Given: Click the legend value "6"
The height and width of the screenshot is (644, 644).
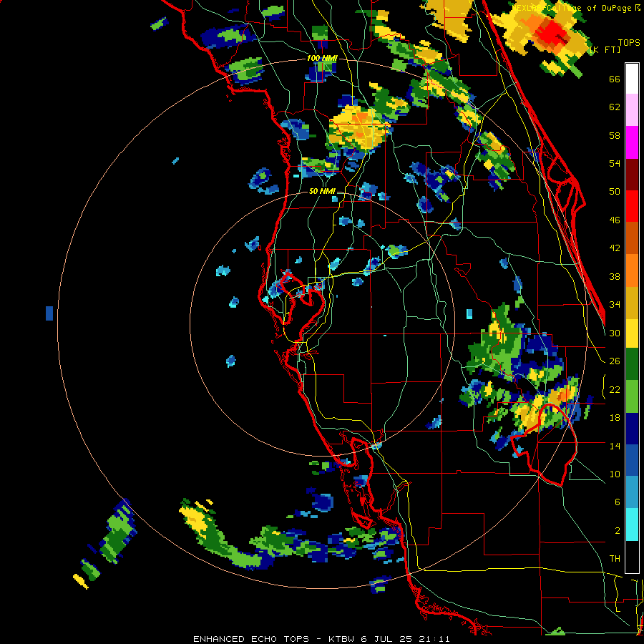Looking at the screenshot, I should pos(617,502).
